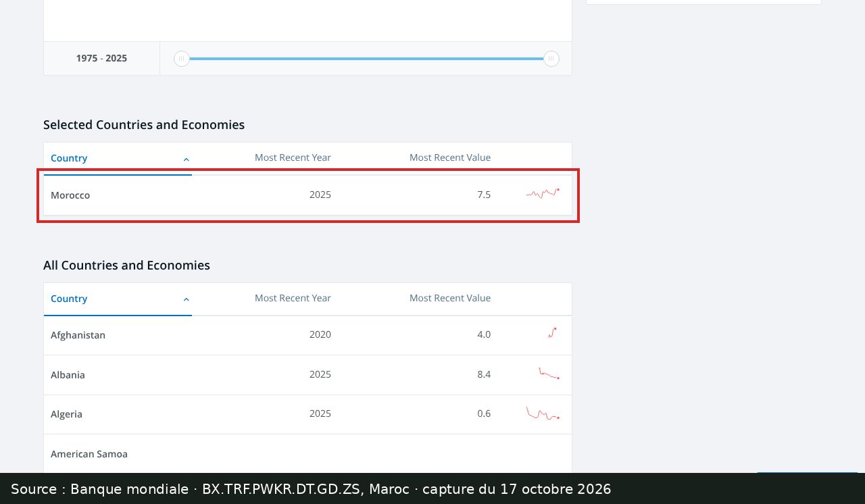This screenshot has height=504, width=865.
Task: Open the Algeria country link
Action: click(x=66, y=414)
